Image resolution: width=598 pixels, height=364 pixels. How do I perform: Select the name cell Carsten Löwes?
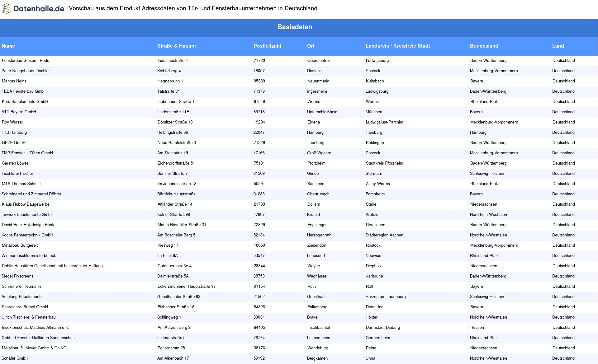click(78, 163)
